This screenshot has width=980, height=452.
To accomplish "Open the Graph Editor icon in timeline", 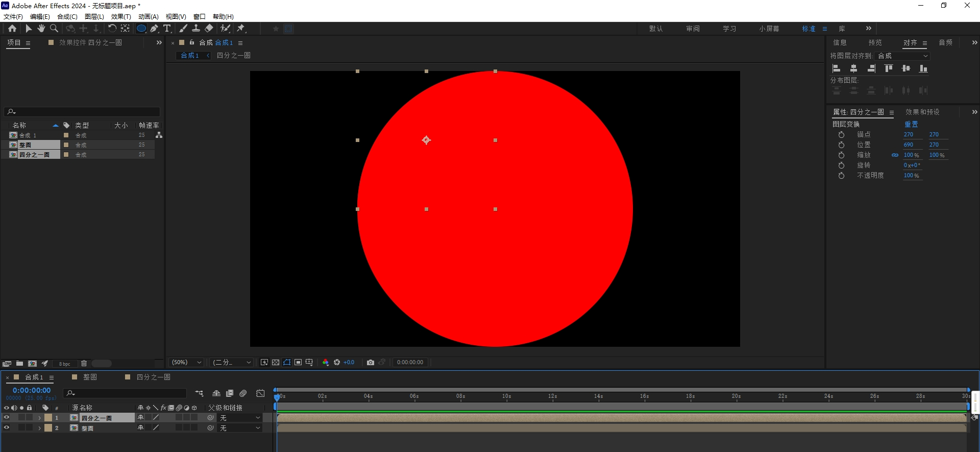I will click(x=260, y=393).
